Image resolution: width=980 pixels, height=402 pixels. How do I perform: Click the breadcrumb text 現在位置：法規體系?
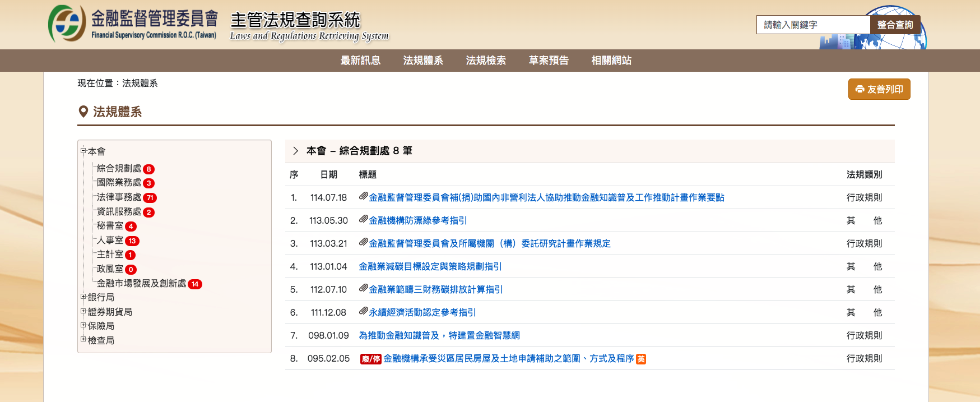click(118, 83)
